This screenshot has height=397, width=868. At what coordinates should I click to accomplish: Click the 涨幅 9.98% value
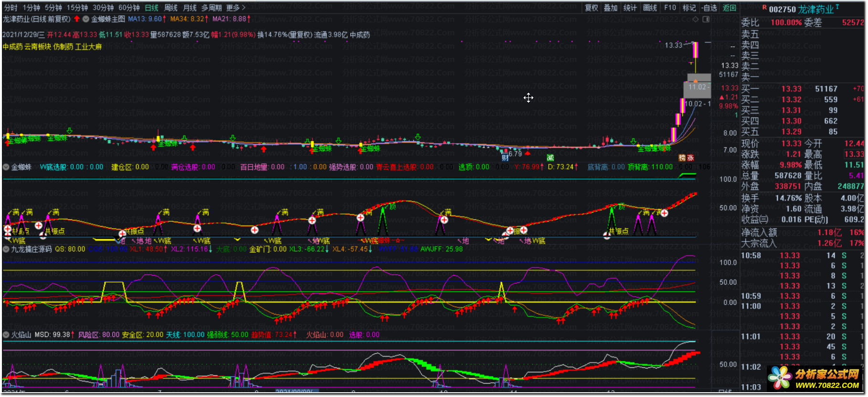[x=791, y=165]
